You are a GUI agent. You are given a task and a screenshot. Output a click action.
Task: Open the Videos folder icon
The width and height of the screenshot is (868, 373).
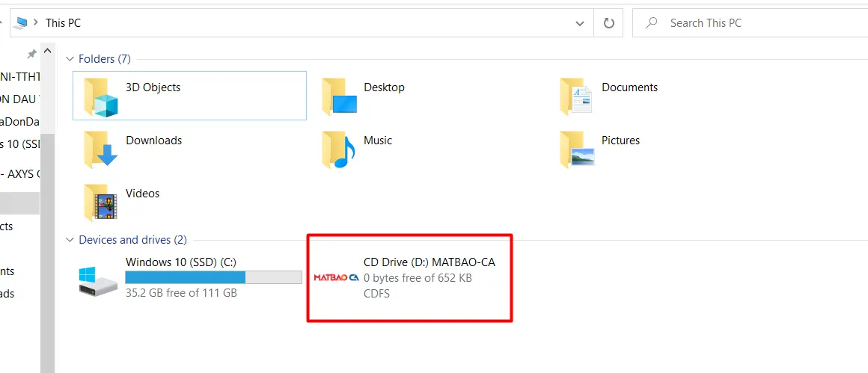click(x=100, y=203)
